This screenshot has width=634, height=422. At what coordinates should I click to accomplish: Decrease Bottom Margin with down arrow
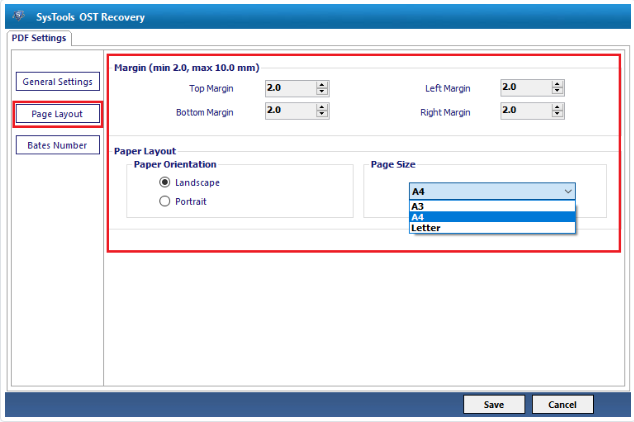pyautogui.click(x=322, y=114)
